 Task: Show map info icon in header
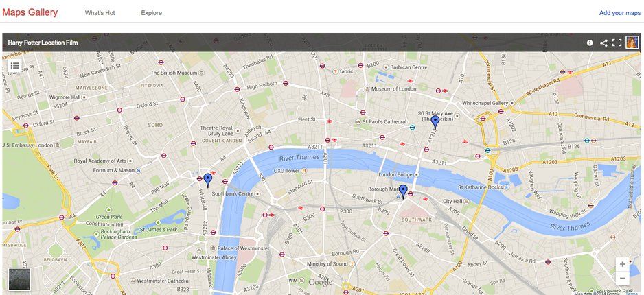(x=590, y=43)
